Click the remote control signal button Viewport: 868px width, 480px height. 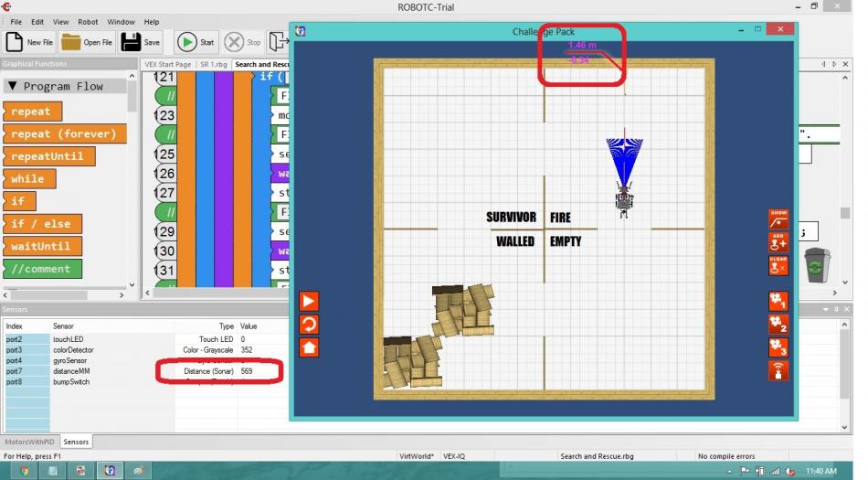coord(778,371)
